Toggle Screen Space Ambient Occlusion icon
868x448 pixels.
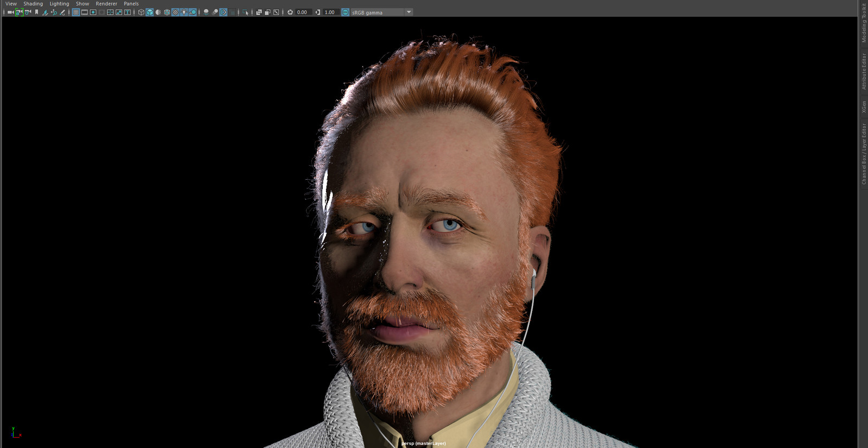click(206, 12)
